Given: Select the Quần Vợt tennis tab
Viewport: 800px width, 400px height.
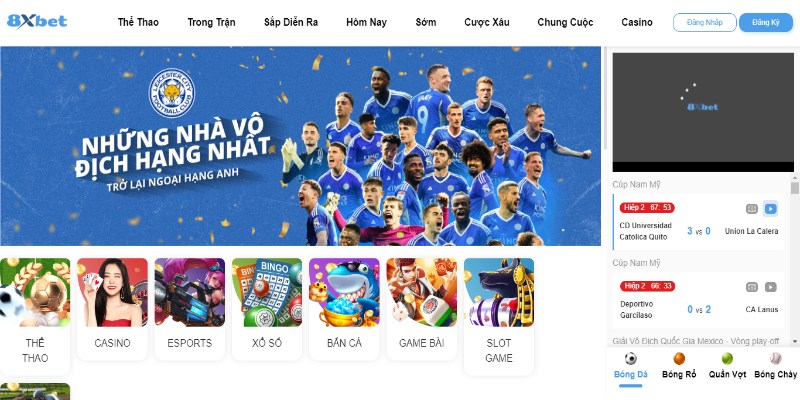Looking at the screenshot, I should (x=727, y=366).
